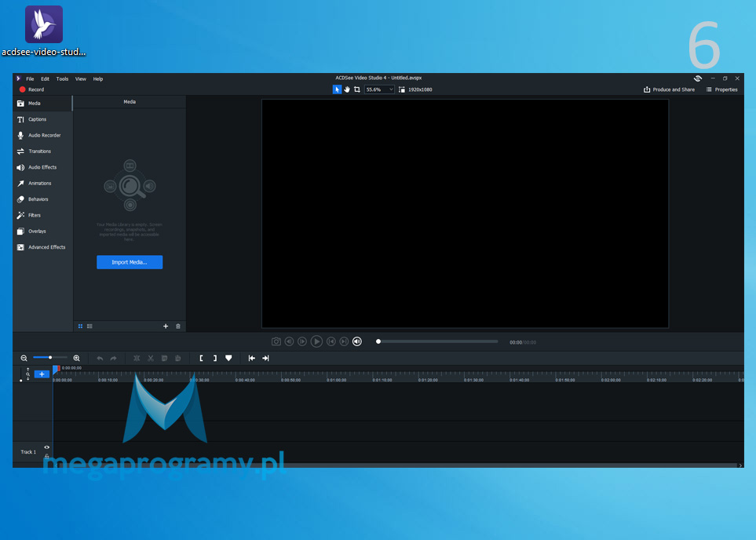Open the View menu
The height and width of the screenshot is (540, 756).
tap(81, 78)
